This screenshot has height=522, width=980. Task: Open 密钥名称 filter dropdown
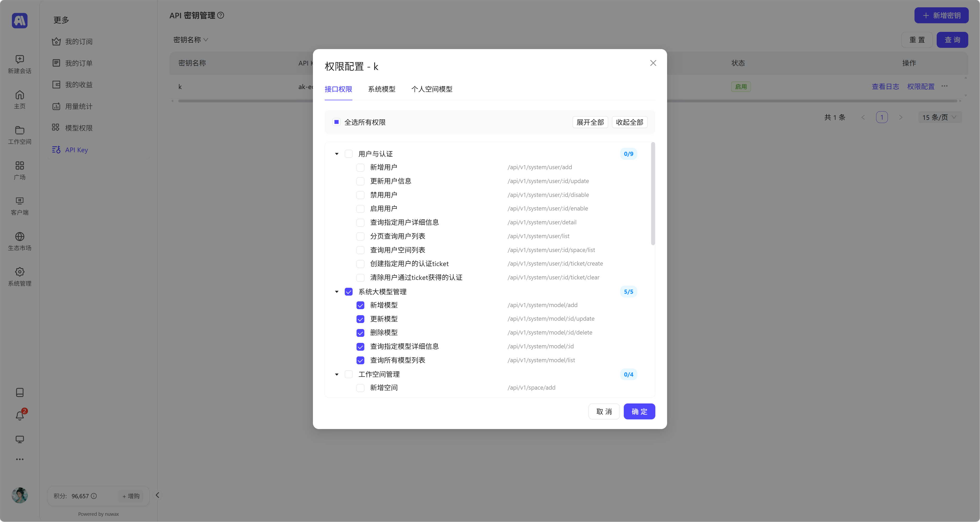coord(191,40)
